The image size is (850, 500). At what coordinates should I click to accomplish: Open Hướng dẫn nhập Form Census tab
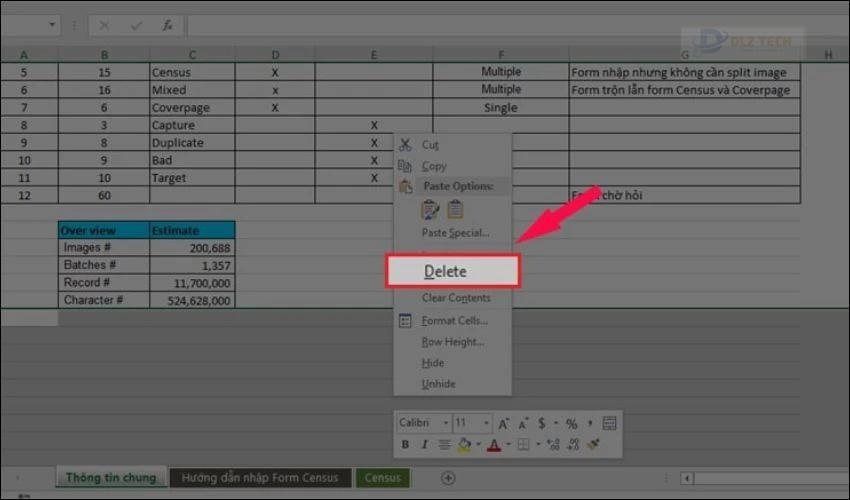coord(260,478)
